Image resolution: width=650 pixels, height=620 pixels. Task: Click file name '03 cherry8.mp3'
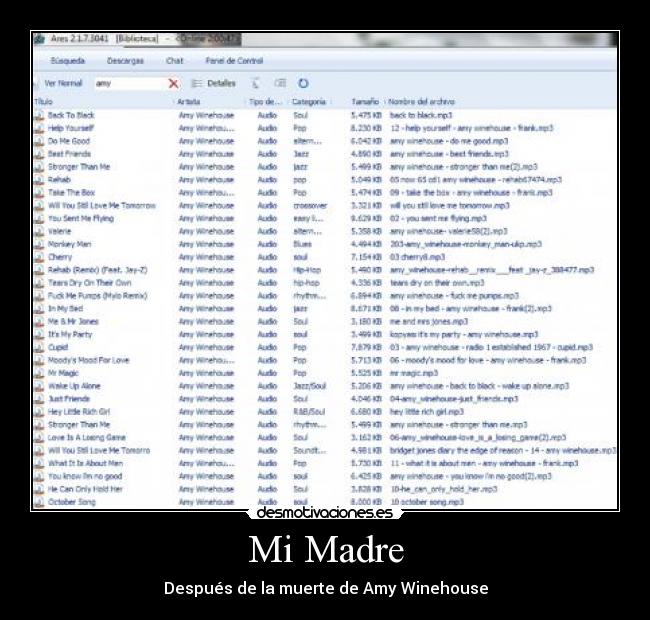point(417,257)
